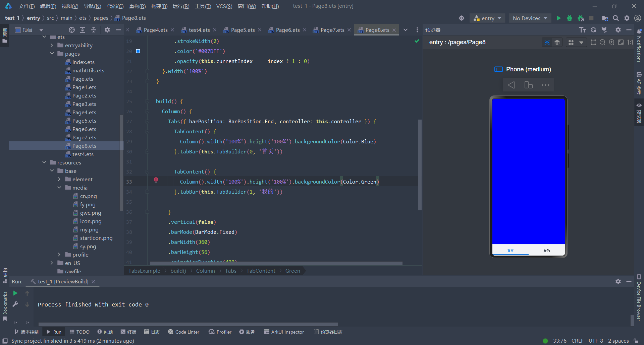644x345 pixels.
Task: Collapse the media folder in project tree
Action: click(59, 188)
